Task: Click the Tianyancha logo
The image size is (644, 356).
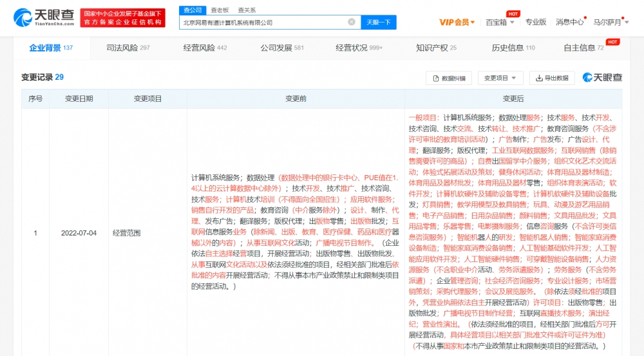Action: [x=44, y=17]
